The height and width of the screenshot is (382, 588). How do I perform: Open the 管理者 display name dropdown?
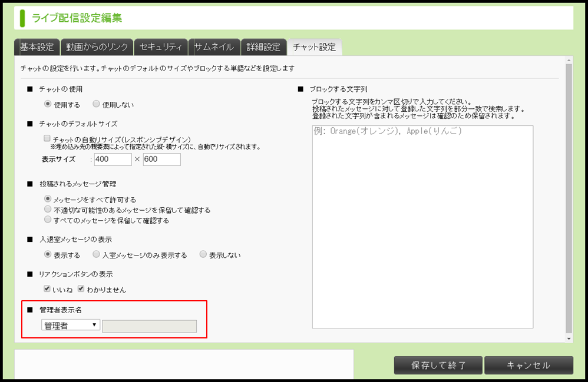[x=71, y=325]
